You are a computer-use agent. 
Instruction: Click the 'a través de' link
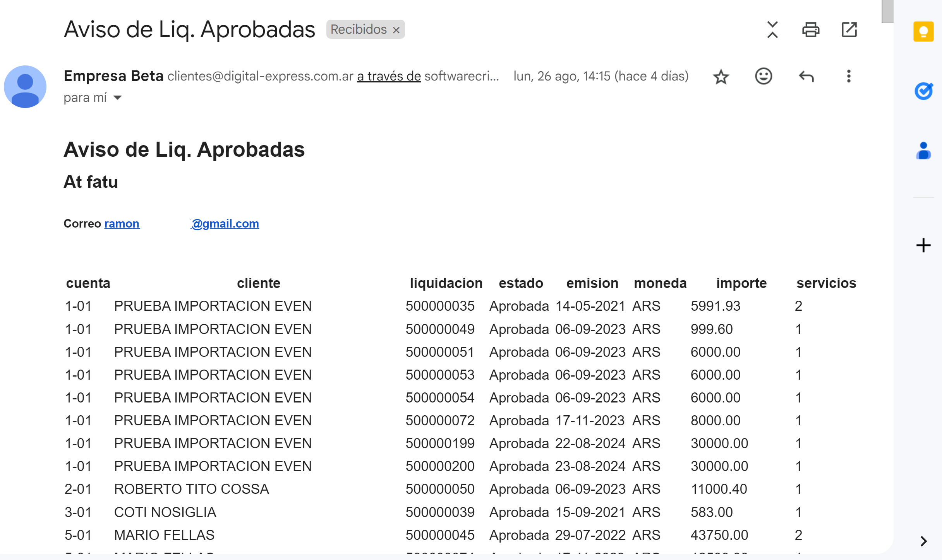click(x=388, y=76)
